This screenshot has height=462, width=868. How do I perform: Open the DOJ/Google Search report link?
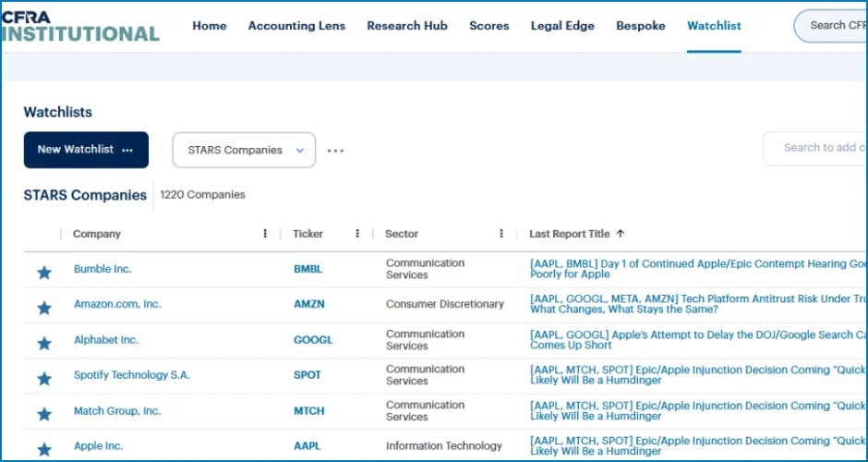click(x=699, y=340)
